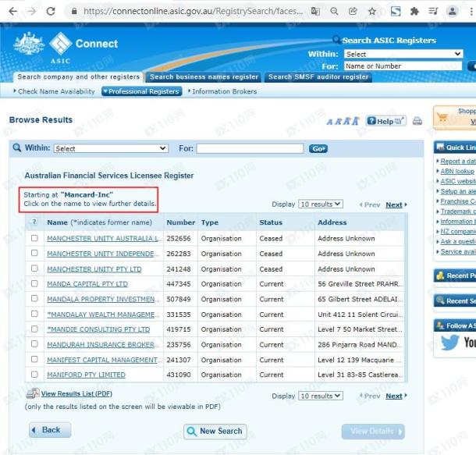Click the printer icon beside Help
Image resolution: width=476 pixels, height=455 pixels.
[x=417, y=121]
